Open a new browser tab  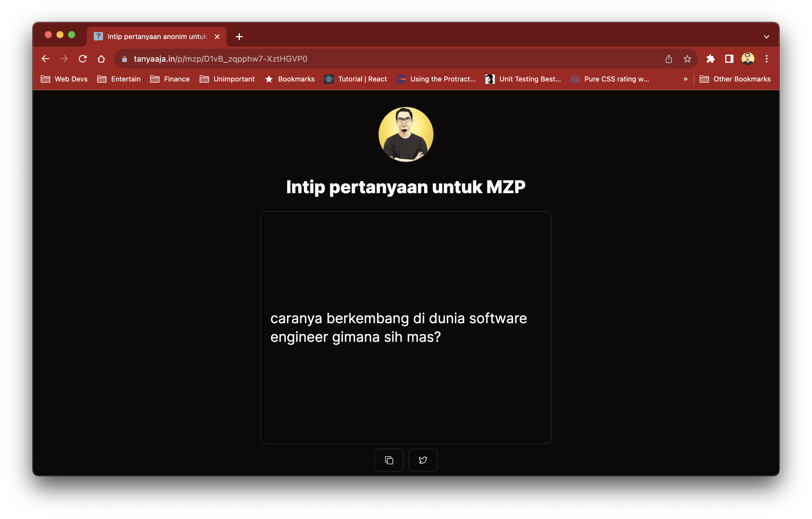click(x=239, y=37)
